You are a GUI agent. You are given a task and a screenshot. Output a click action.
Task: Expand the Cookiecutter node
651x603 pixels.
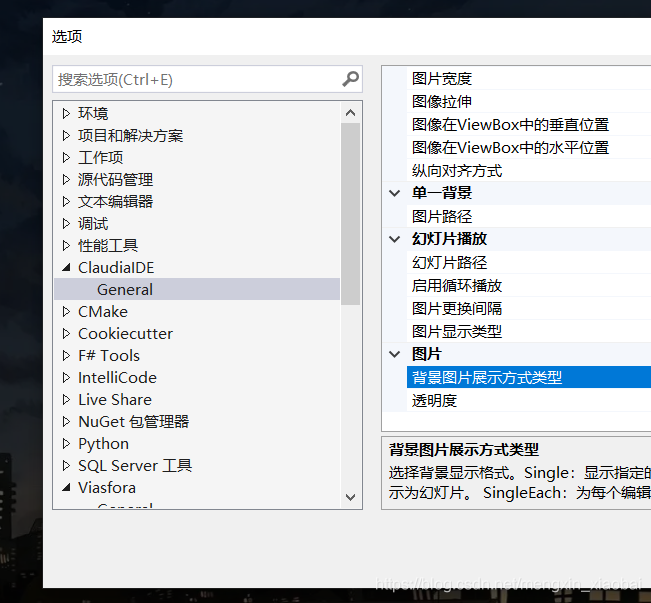66,333
